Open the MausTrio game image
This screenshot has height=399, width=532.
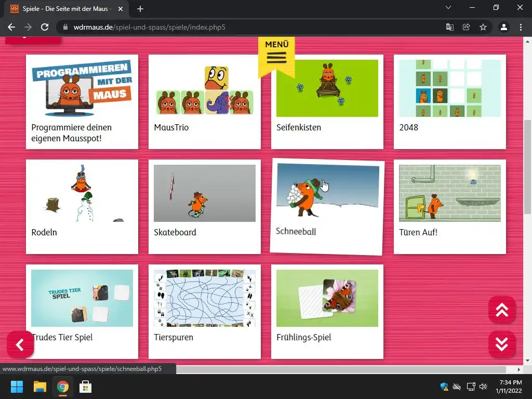click(x=205, y=88)
